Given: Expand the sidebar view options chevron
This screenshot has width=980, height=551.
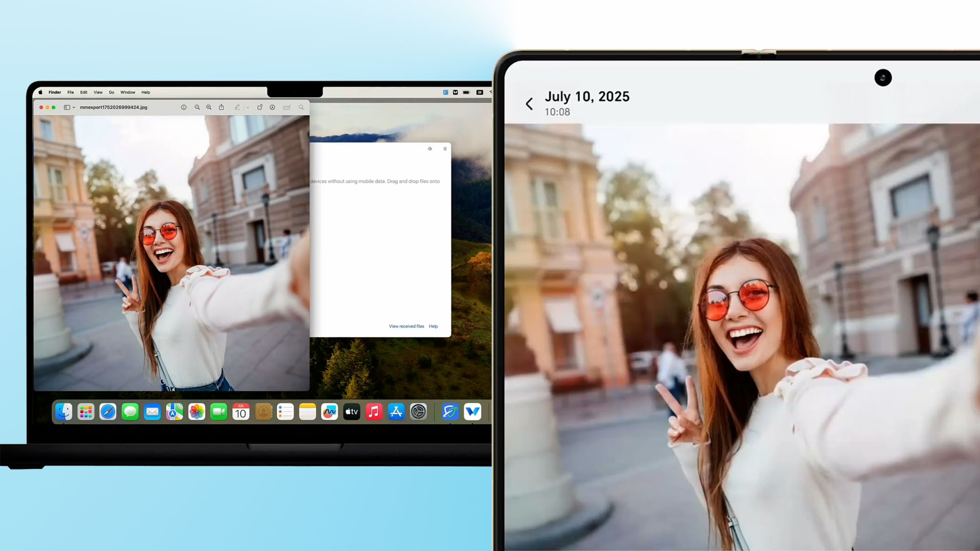Looking at the screenshot, I should 74,108.
